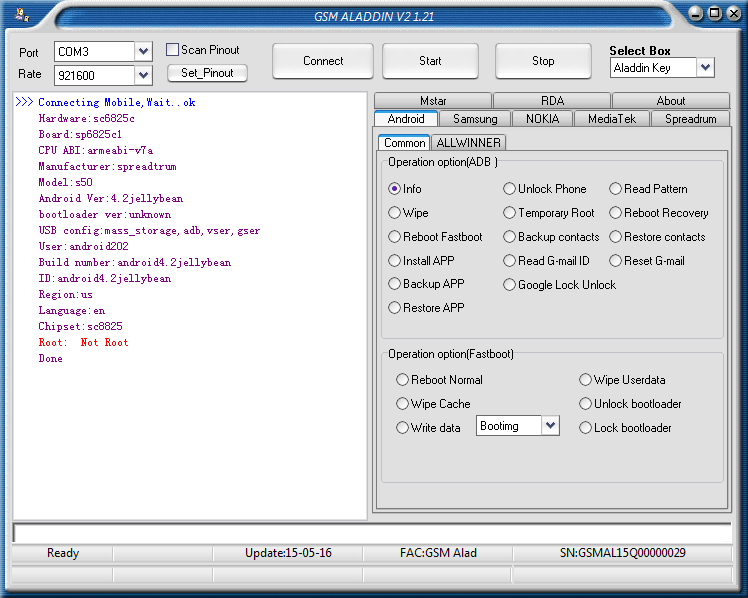Switch to the Spreadrum tab
This screenshot has width=748, height=598.
(690, 119)
